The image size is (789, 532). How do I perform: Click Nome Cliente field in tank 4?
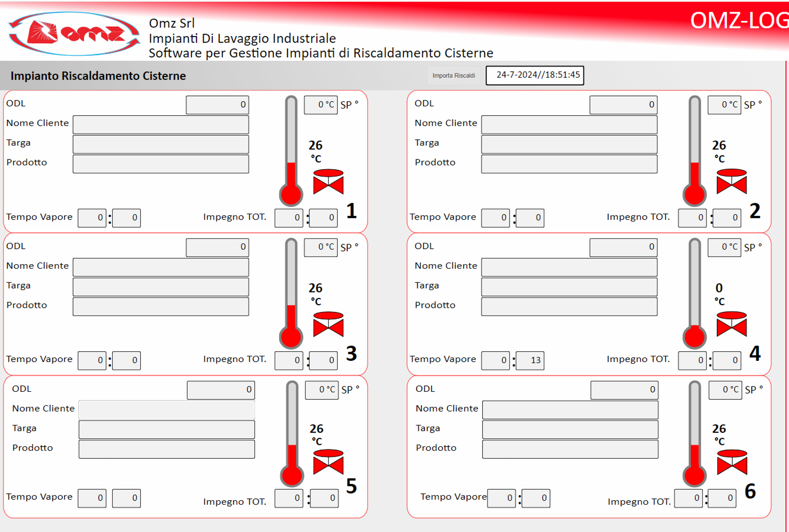pyautogui.click(x=569, y=267)
